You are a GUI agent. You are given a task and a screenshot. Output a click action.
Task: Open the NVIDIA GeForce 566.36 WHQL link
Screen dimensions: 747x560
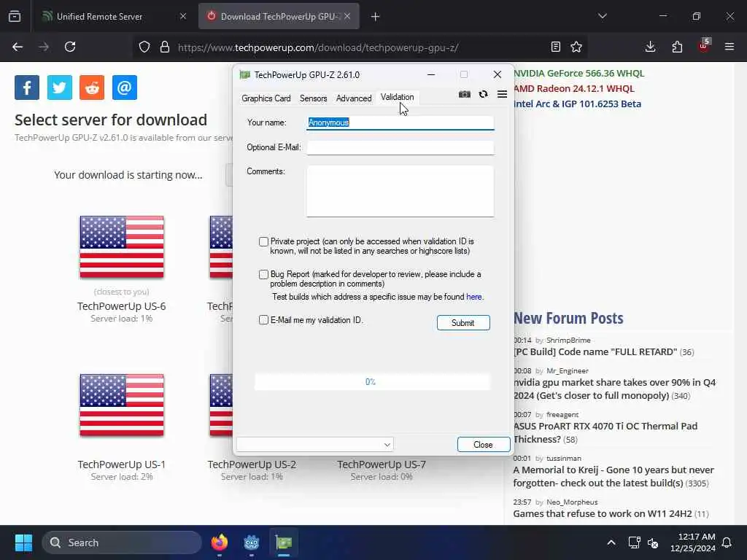pos(578,74)
